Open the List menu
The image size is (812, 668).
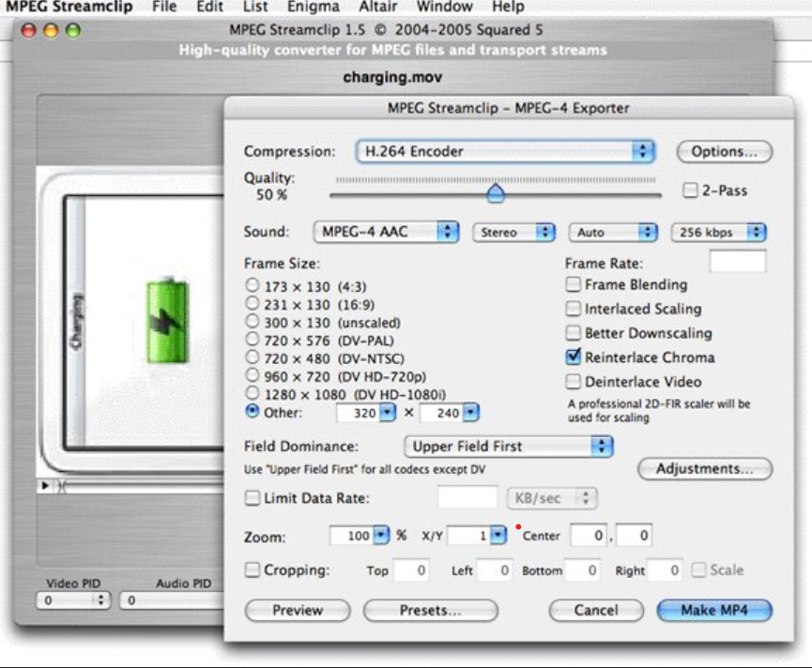click(x=255, y=7)
